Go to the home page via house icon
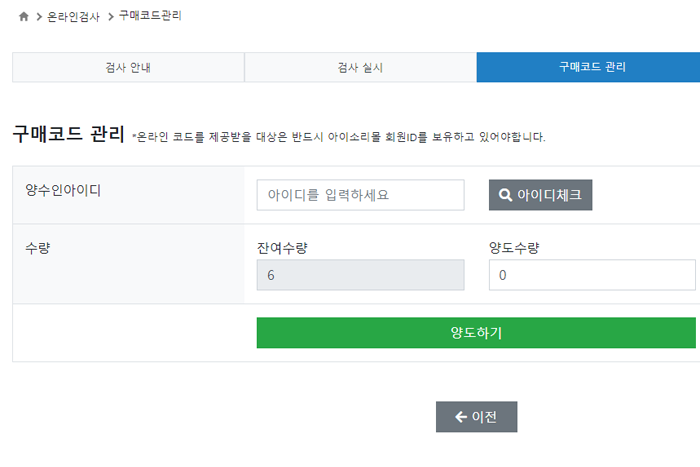The height and width of the screenshot is (467, 700). (24, 17)
